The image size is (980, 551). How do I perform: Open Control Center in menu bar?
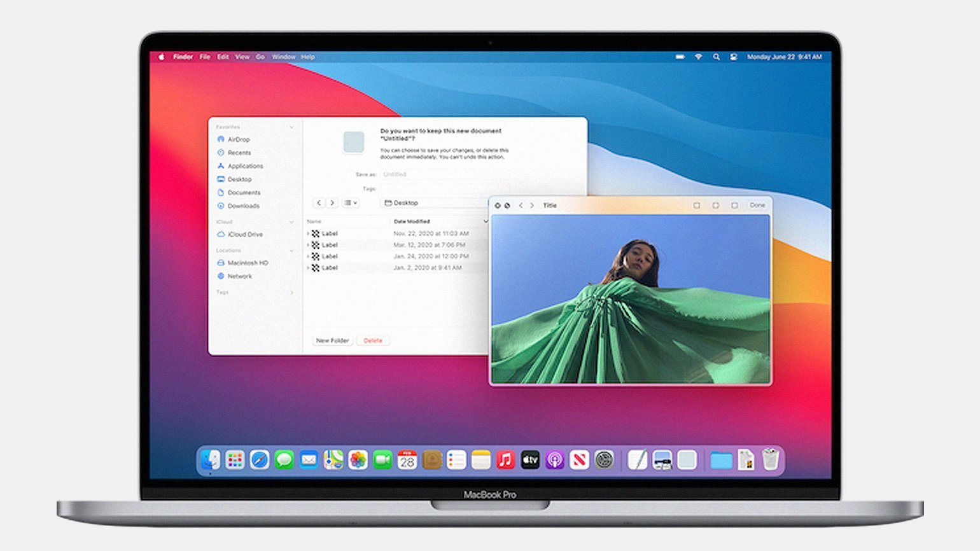(733, 57)
